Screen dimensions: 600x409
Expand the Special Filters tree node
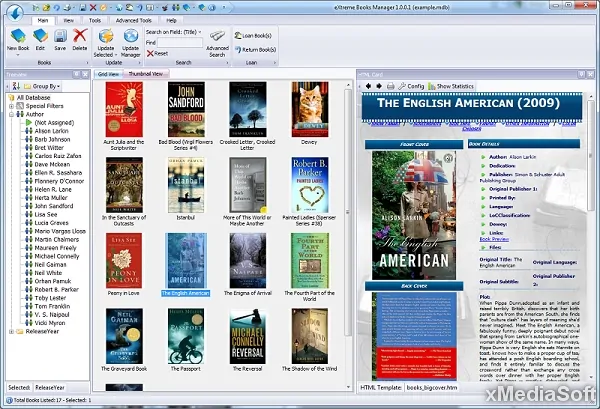tap(11, 106)
